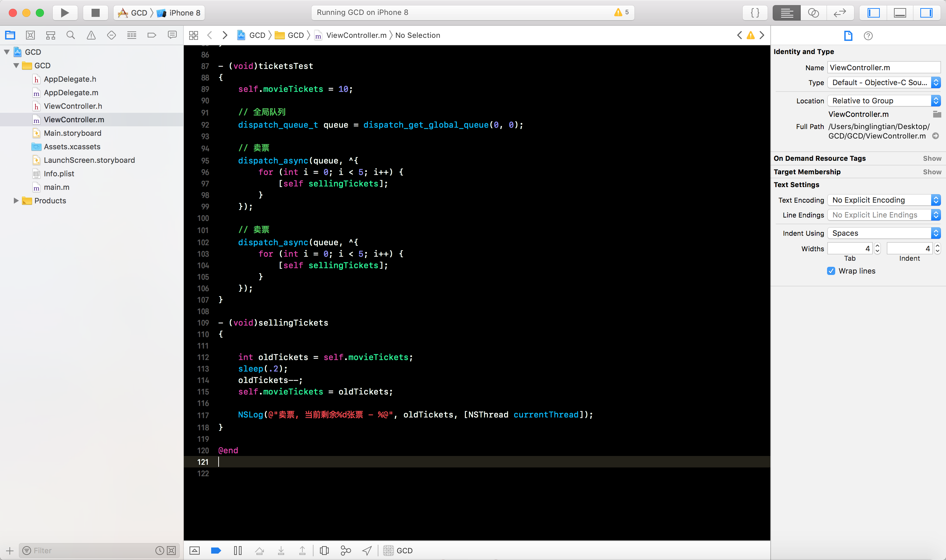The height and width of the screenshot is (560, 946).
Task: Show the Quick Help inspector
Action: 868,36
